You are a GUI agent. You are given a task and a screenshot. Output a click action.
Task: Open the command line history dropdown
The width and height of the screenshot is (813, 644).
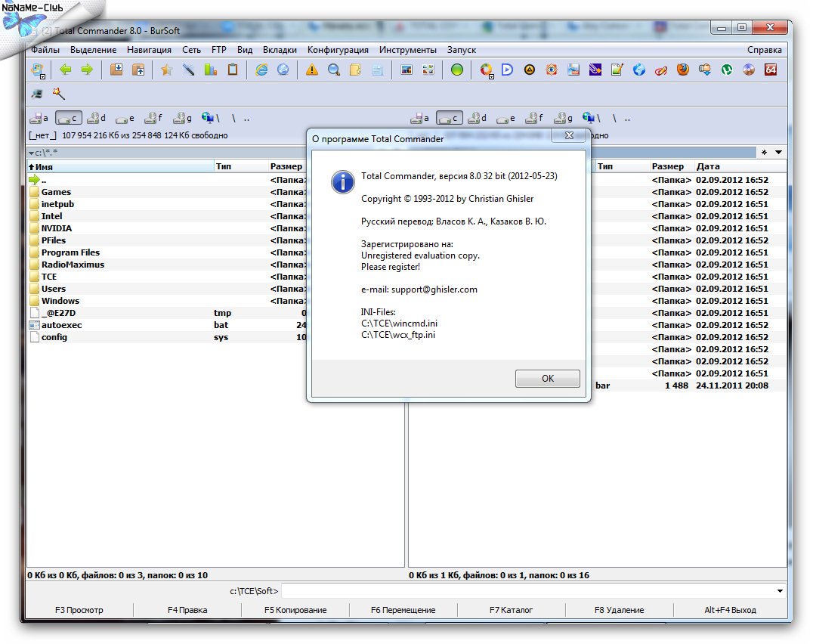(780, 591)
